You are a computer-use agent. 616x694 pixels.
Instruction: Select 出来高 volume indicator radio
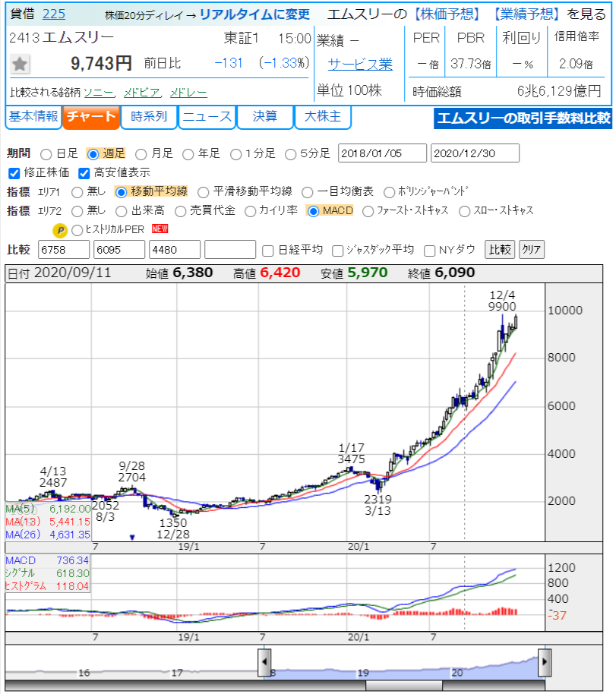(121, 211)
